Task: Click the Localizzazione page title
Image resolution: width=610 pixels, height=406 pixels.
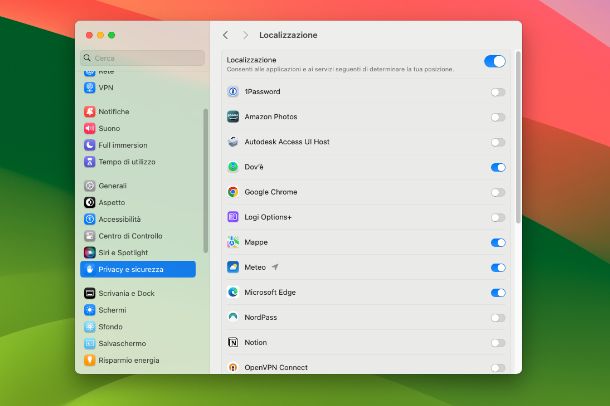Action: [x=288, y=35]
